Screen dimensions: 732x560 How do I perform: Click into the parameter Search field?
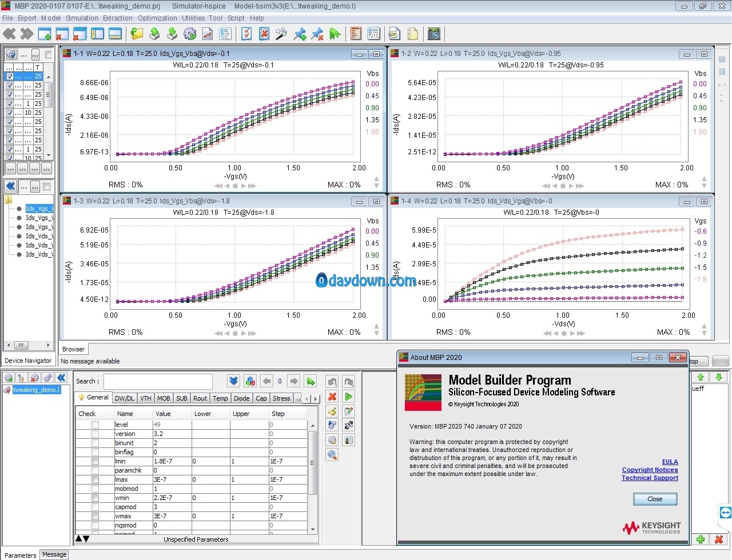(x=158, y=381)
